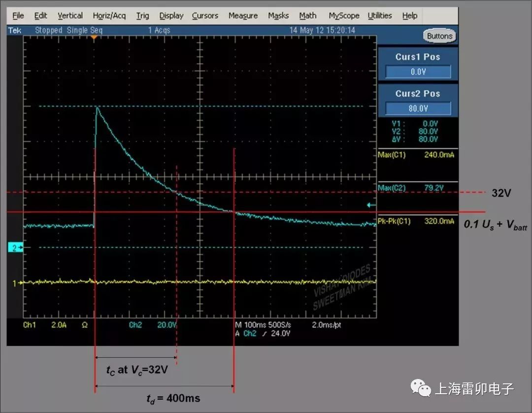This screenshot has width=532, height=413.
Task: Click the Max(C2) 79.2V measurement
Action: coord(411,188)
